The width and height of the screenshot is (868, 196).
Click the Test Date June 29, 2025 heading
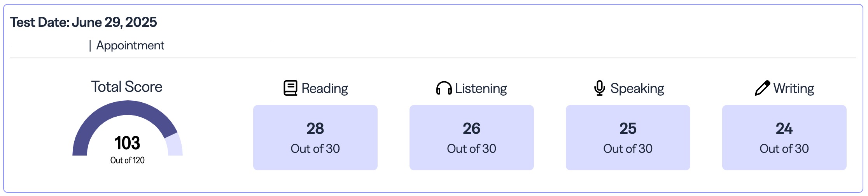tap(84, 22)
